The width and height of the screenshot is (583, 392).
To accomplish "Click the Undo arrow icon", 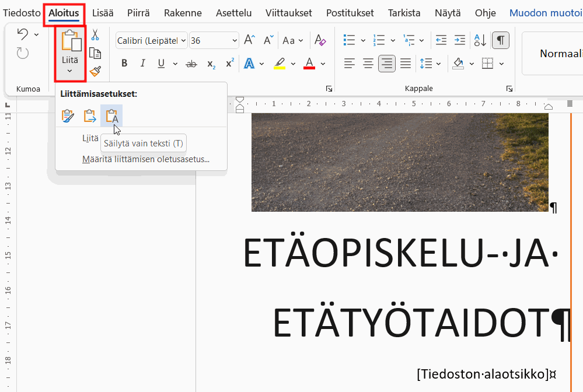I will click(22, 34).
